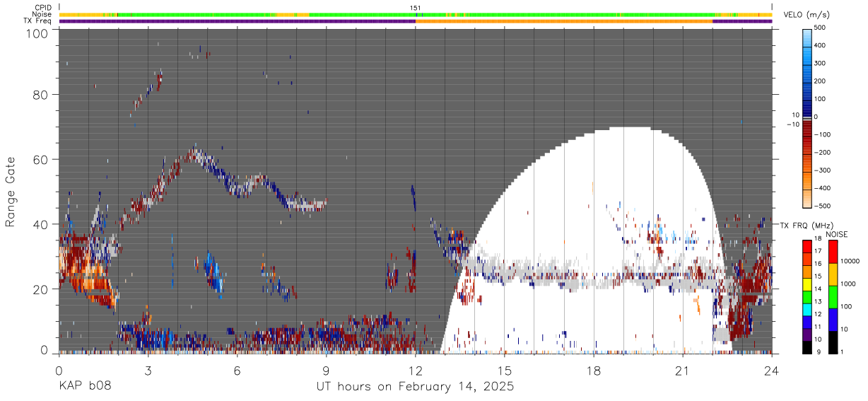Click the orange TX Freq strip segment
The height and width of the screenshot is (401, 868).
[x=564, y=21]
